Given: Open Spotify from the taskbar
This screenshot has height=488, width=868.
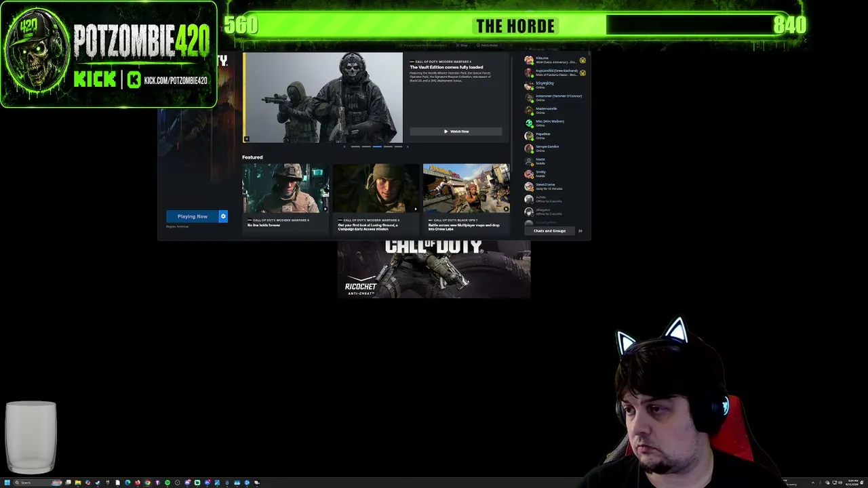Looking at the screenshot, I should pos(167,483).
